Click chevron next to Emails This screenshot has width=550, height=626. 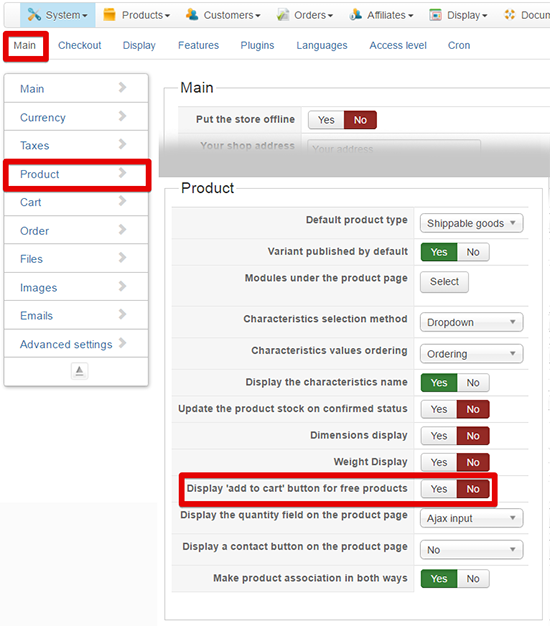coord(123,315)
